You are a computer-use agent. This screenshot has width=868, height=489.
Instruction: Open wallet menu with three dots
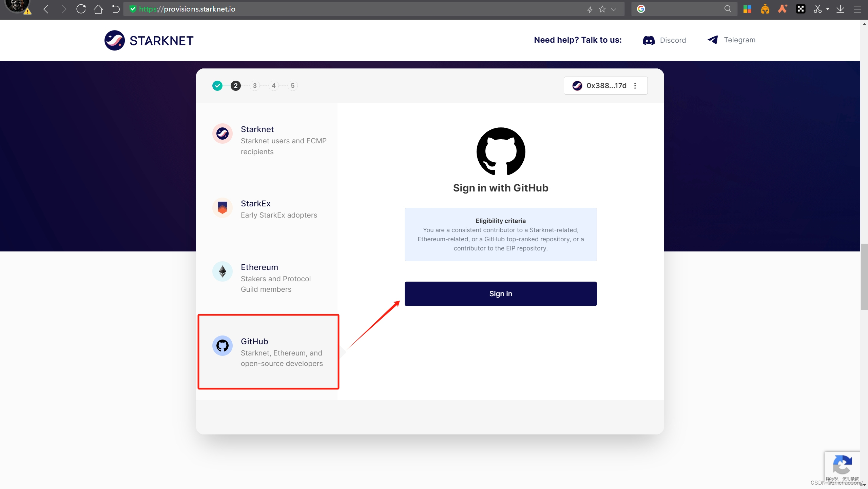tap(635, 86)
